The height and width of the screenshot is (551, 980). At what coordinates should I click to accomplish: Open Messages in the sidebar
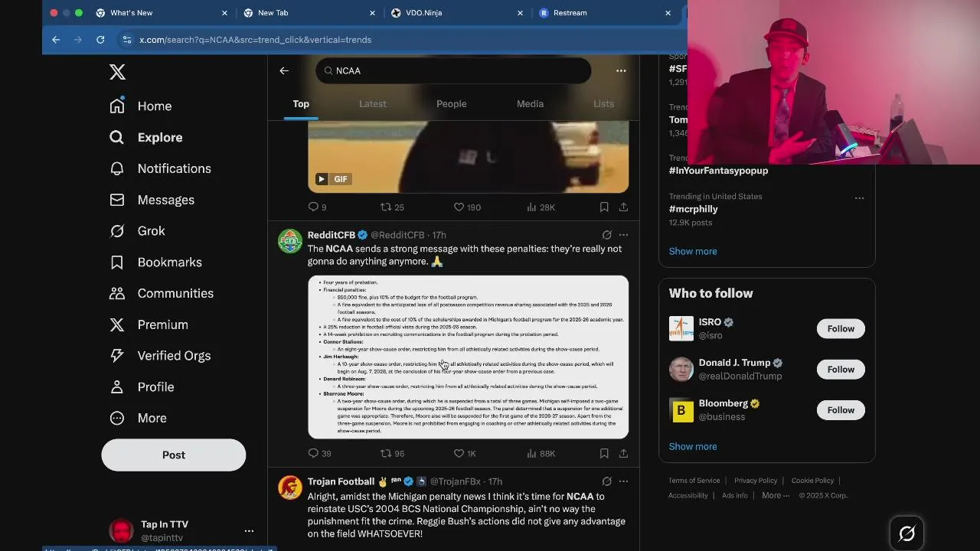pyautogui.click(x=152, y=200)
